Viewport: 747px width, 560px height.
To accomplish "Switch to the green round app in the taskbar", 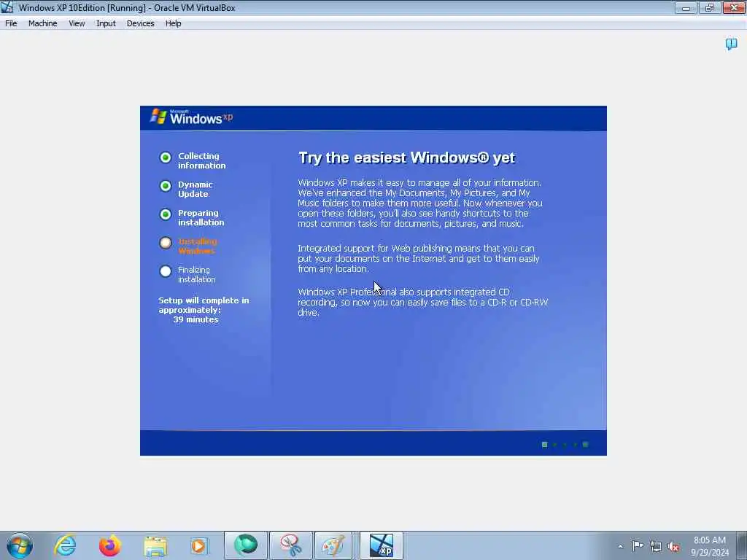I will point(246,545).
